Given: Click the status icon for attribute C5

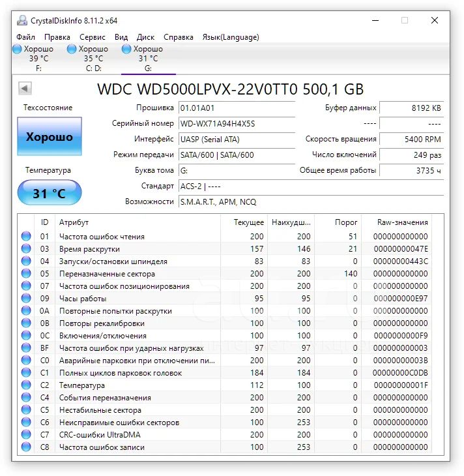Looking at the screenshot, I should 26,410.
